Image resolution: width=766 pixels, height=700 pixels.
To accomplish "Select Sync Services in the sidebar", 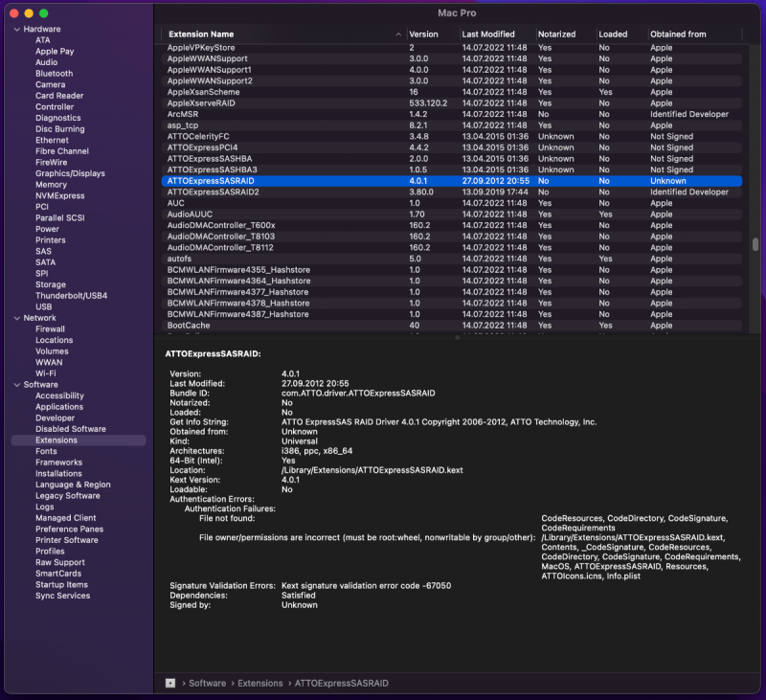I will click(62, 596).
